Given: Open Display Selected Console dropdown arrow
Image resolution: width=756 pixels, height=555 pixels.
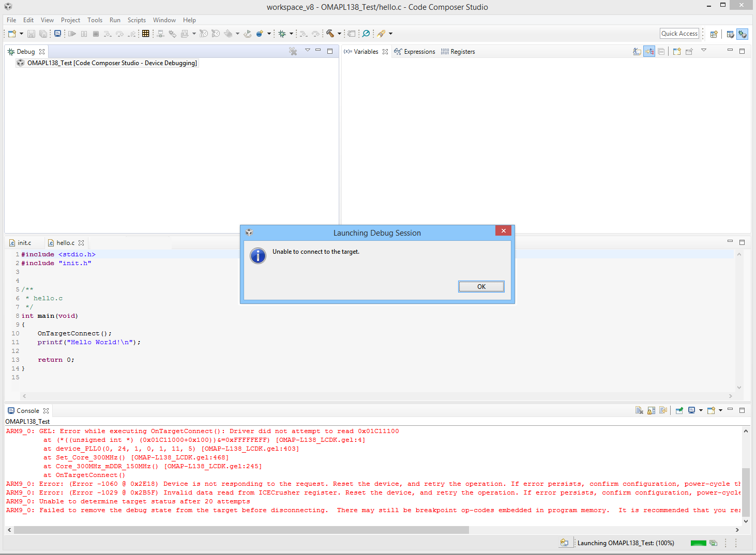Looking at the screenshot, I should tap(701, 411).
